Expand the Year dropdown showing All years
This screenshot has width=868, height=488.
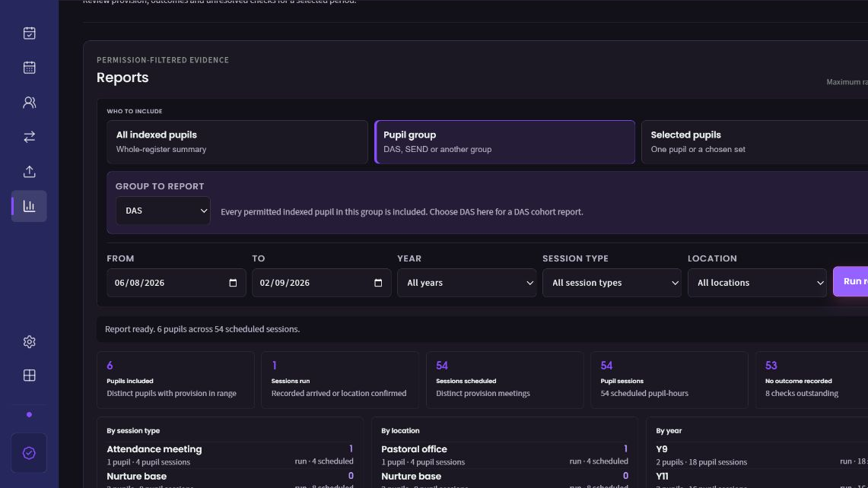pos(466,283)
